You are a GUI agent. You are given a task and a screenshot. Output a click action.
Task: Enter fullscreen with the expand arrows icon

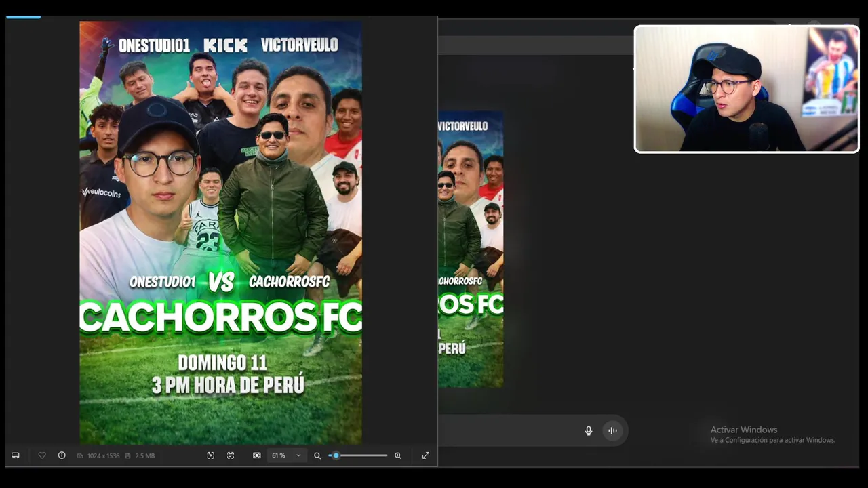point(426,455)
